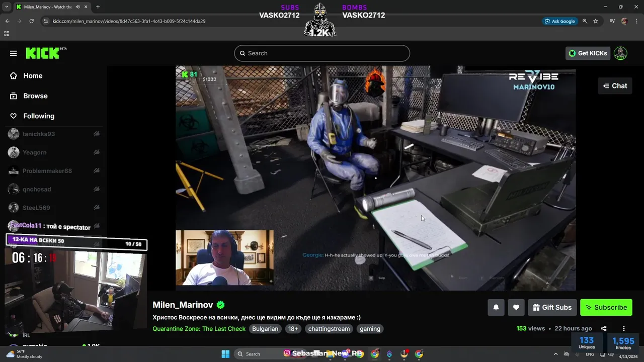644x362 pixels.
Task: Click browser back button
Action: click(x=7, y=21)
